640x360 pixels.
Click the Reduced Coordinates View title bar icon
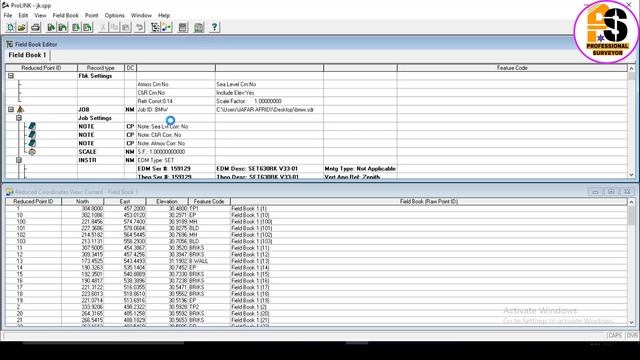[9, 192]
